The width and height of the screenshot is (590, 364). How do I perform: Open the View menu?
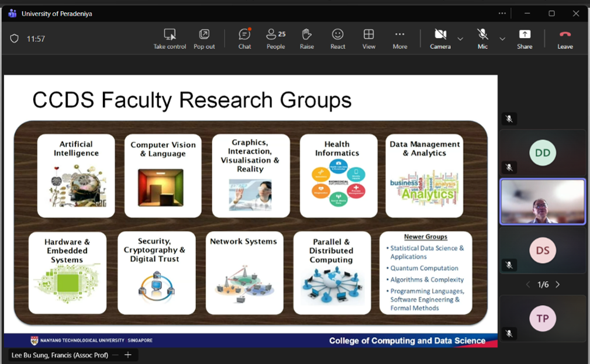tap(368, 38)
